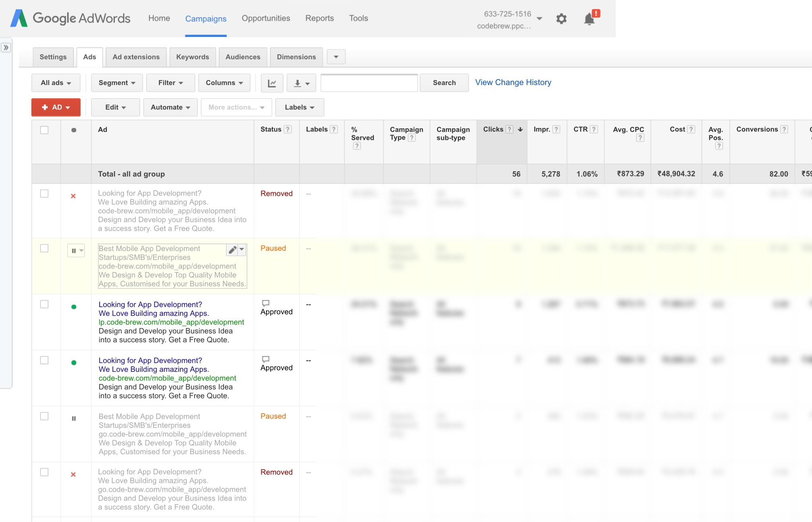The width and height of the screenshot is (812, 522).
Task: Switch to the Keywords tab
Action: coord(193,57)
